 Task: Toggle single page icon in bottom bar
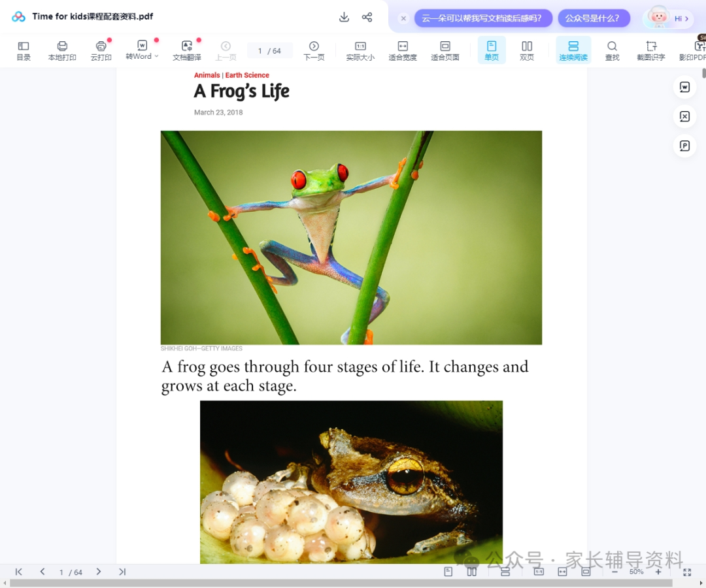448,572
